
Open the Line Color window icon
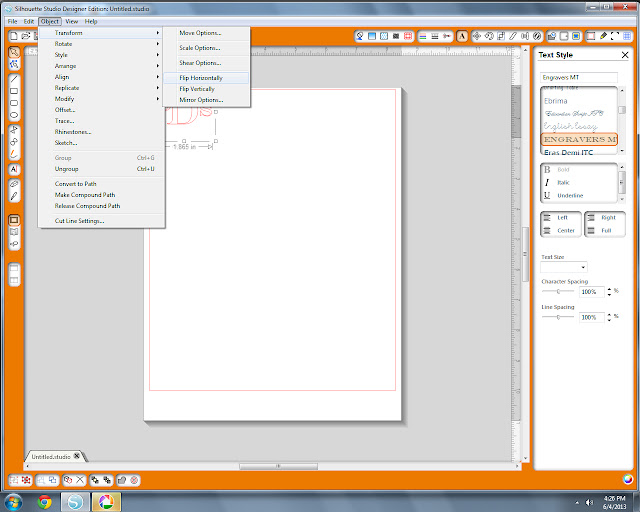423,36
